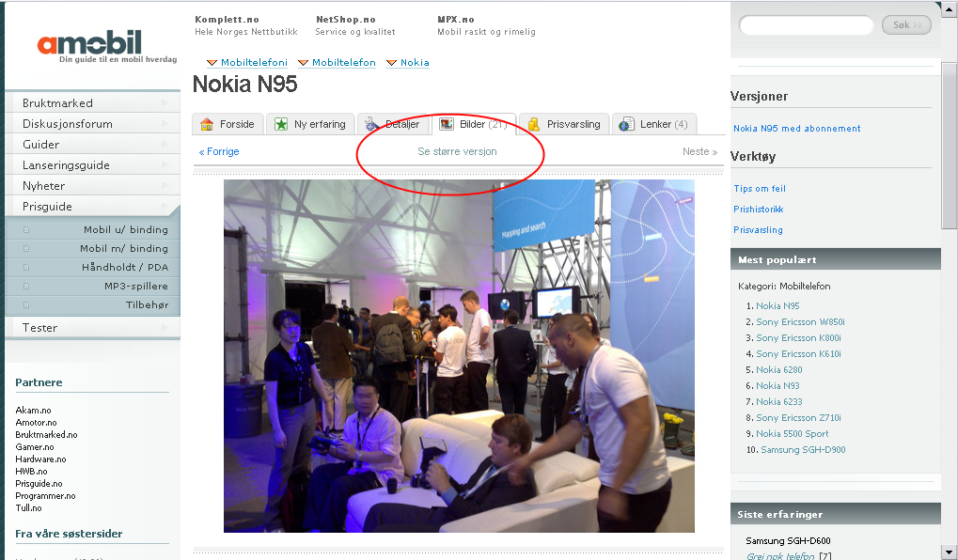Open the Prisguide.no partner link
The image size is (958, 560).
click(39, 484)
